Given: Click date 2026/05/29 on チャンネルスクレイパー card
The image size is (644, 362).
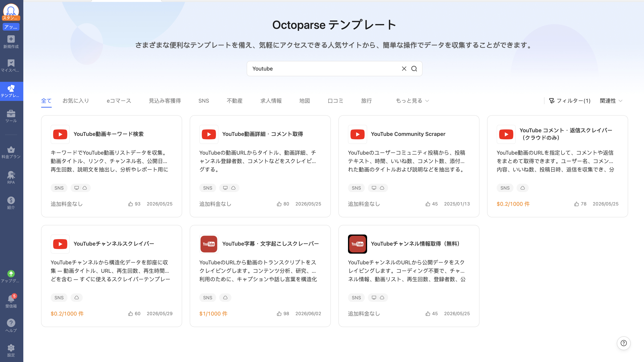Looking at the screenshot, I should coord(160,313).
